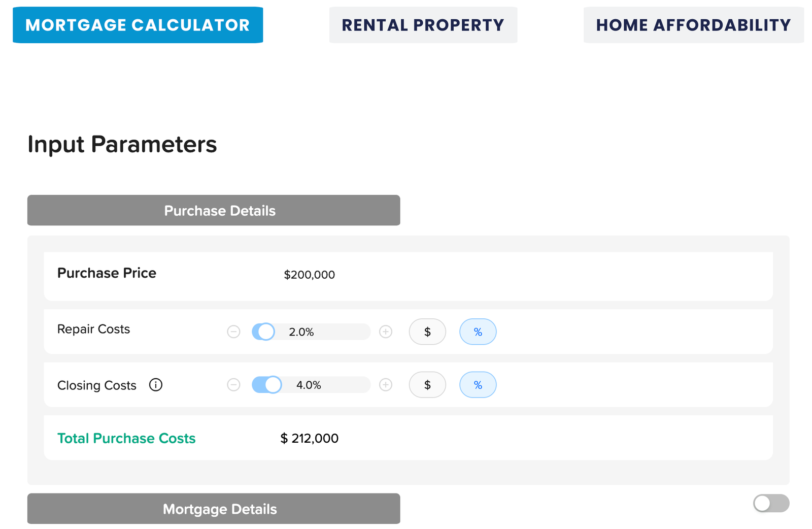Viewport: 812px width, 529px height.
Task: Click the plus icon beside Closing Costs
Action: tap(386, 385)
